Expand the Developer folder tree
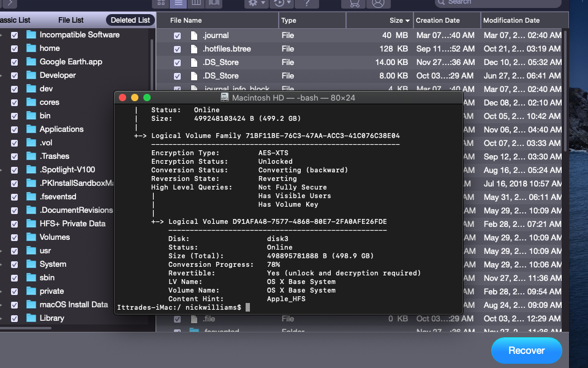This screenshot has height=368, width=588. point(2,75)
